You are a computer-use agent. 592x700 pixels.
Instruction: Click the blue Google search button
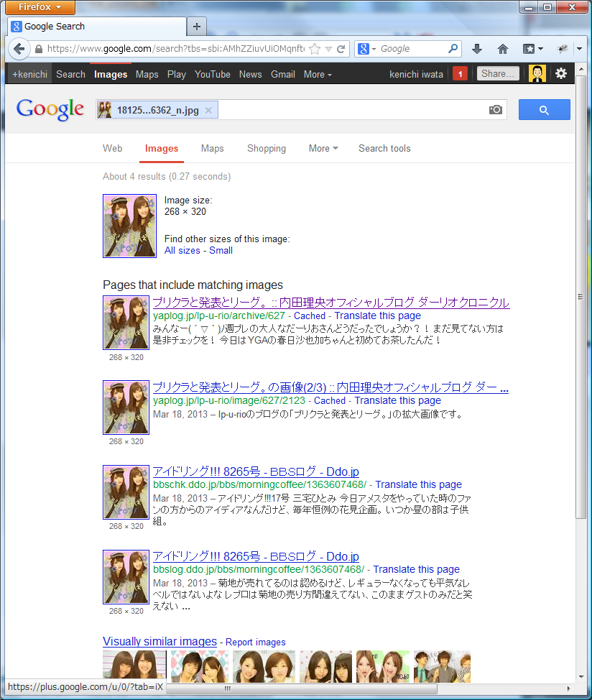point(545,110)
